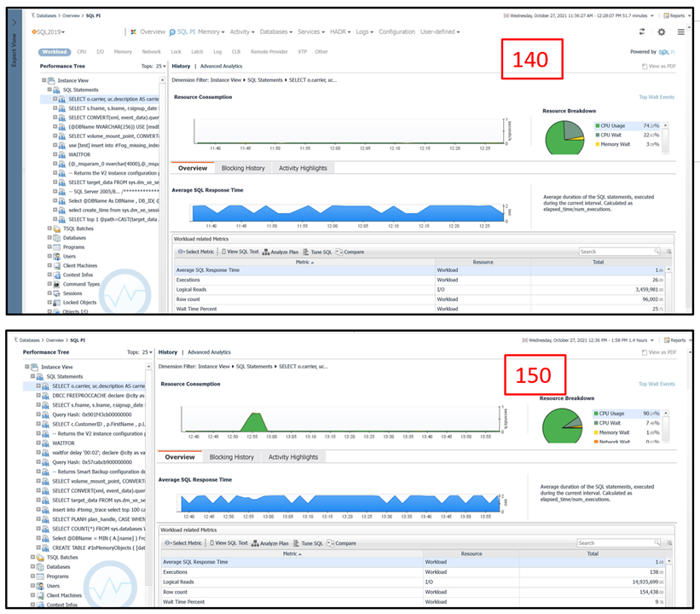Open table options icon beside the lower search box
Screen dimensions: 700x614
point(668,543)
